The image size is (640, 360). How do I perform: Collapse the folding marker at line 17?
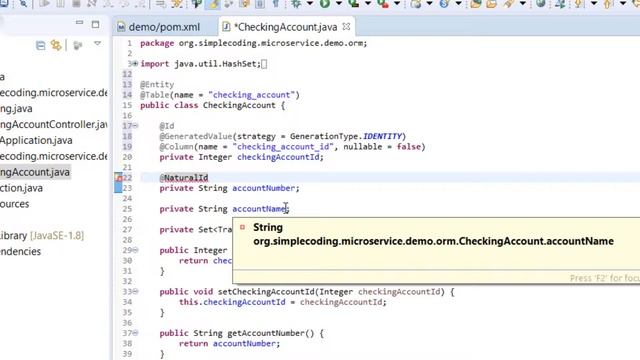(136, 126)
